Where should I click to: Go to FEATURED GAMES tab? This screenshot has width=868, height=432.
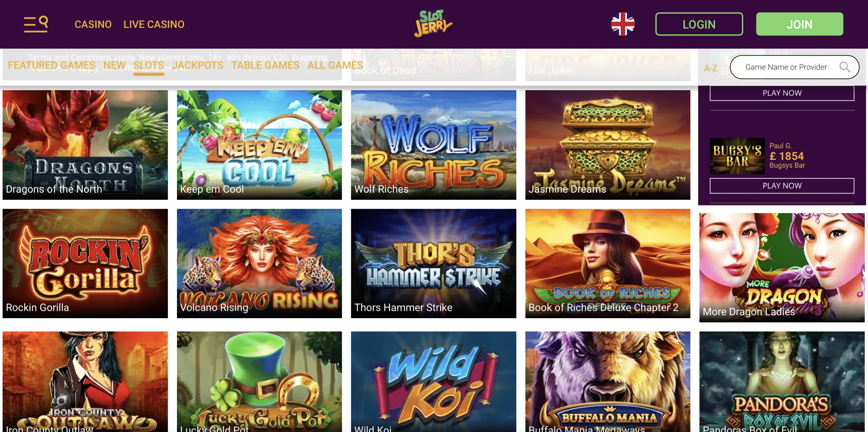[52, 65]
